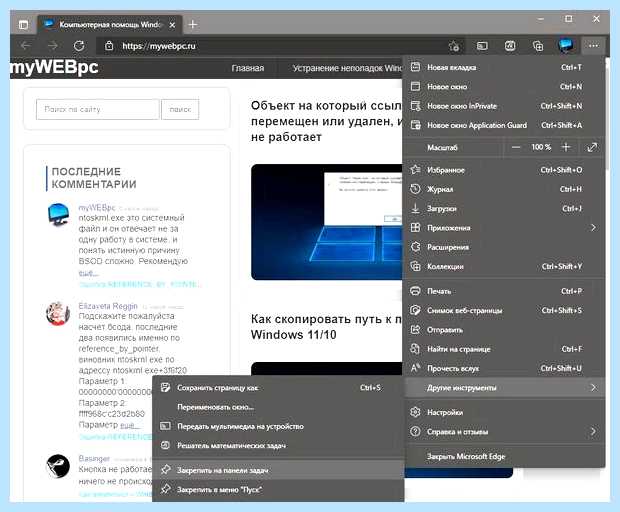
Task: Open the tab actions menu icon
Action: click(23, 25)
